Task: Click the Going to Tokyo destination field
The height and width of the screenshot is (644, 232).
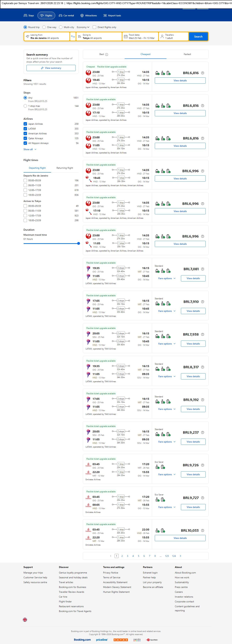Action: point(99,36)
